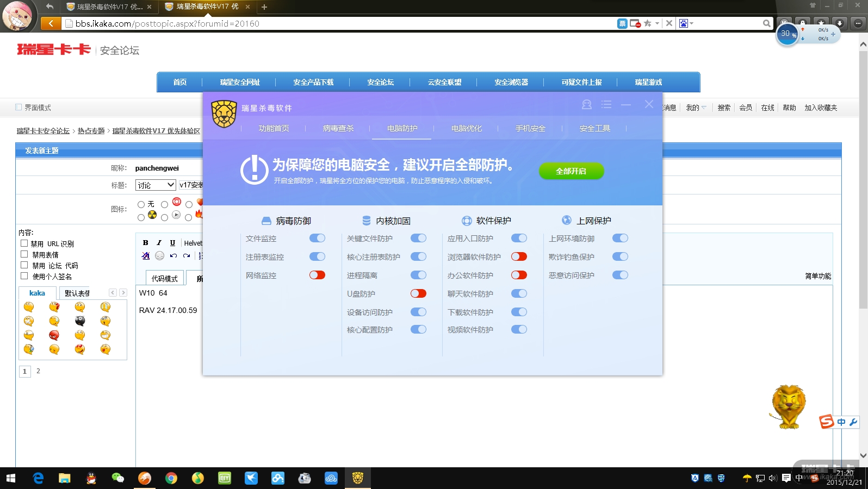Click the remove-formatting icon in the editor toolbar
868x489 pixels.
146,256
